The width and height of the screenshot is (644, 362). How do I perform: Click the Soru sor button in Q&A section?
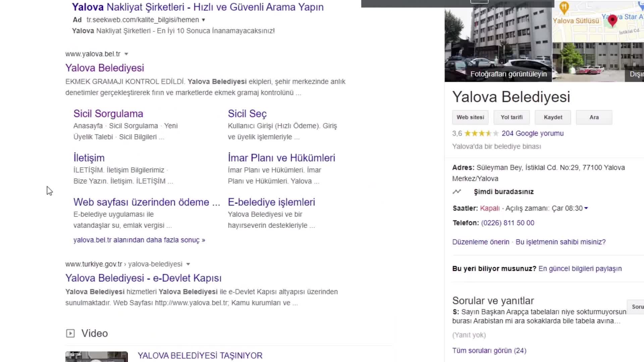636,307
